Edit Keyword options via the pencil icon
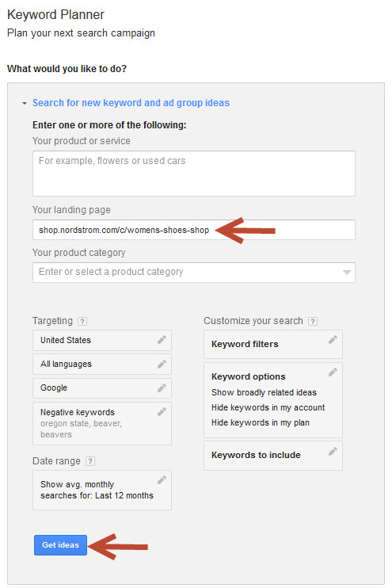 pyautogui.click(x=333, y=372)
